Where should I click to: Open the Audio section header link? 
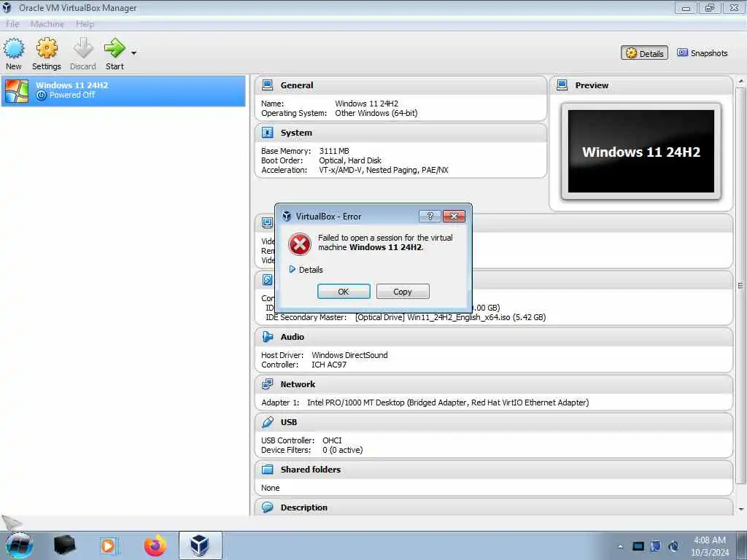click(x=292, y=337)
